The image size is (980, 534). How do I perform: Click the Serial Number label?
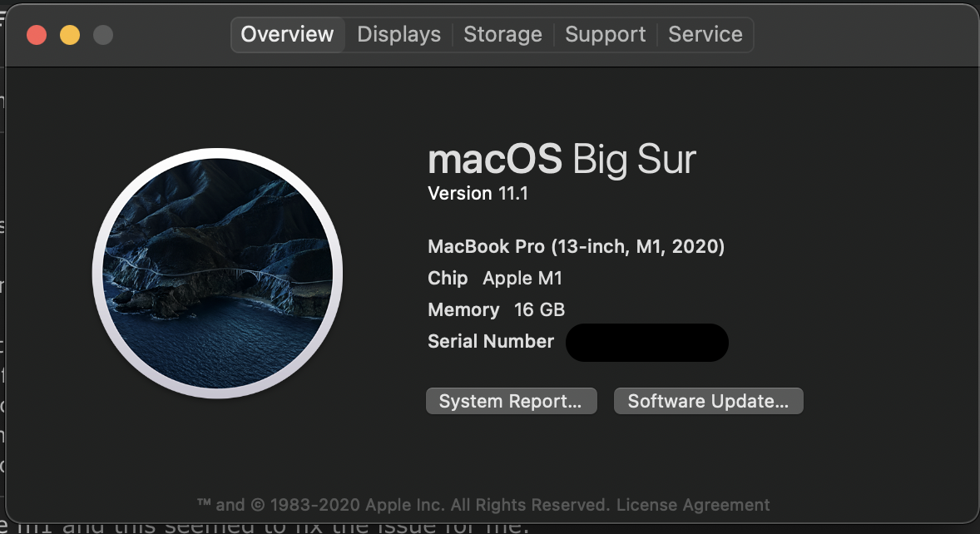coord(491,341)
